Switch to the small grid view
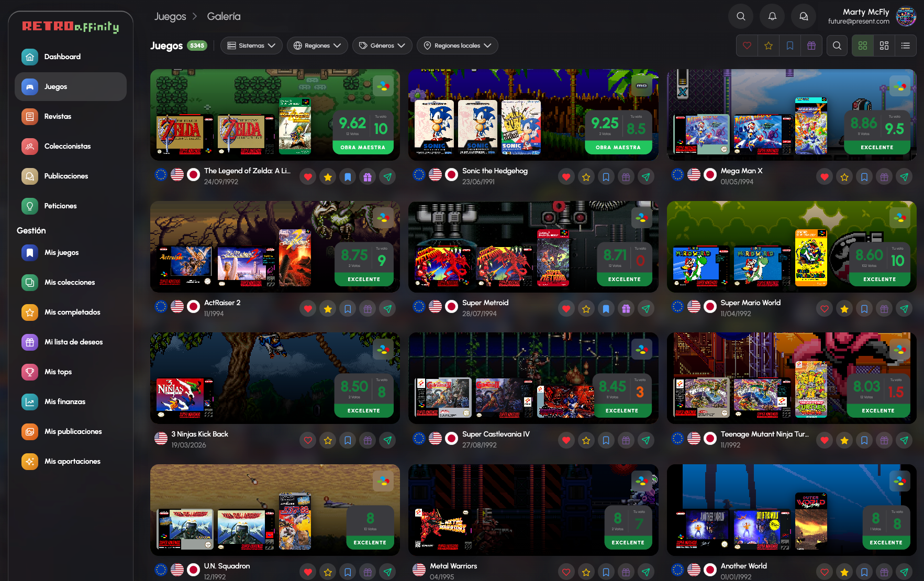 click(863, 46)
